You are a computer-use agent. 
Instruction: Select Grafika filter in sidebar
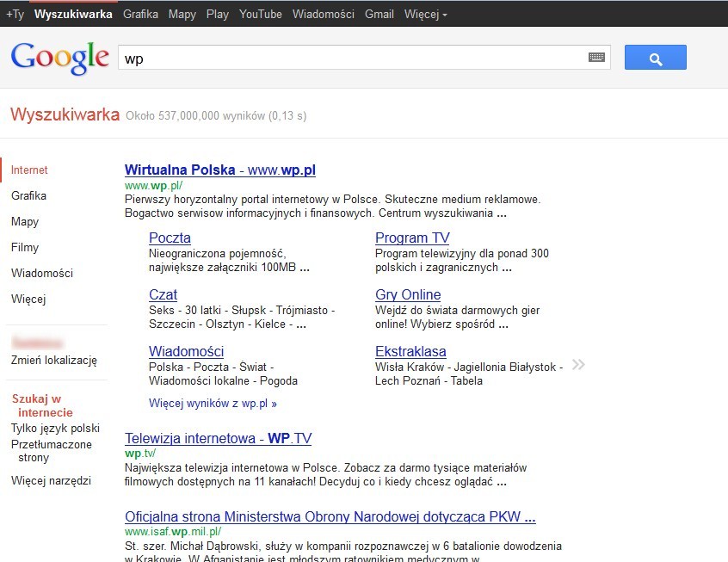(28, 195)
